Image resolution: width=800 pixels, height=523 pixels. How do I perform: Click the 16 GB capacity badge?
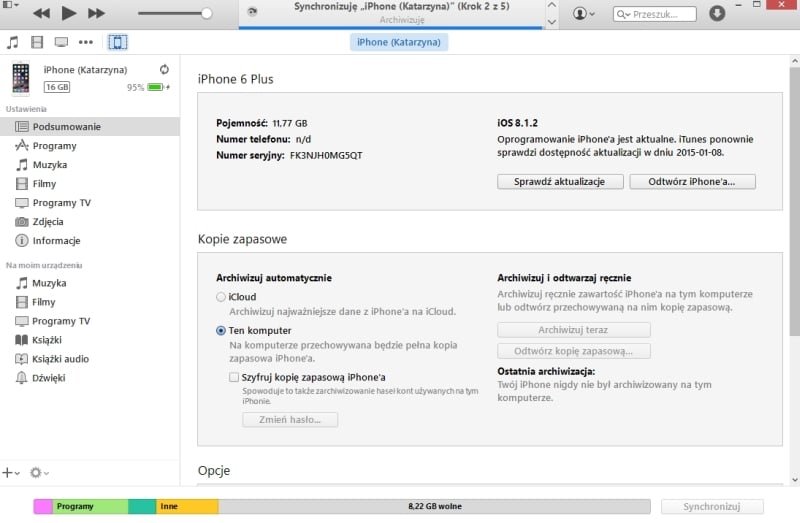(57, 87)
